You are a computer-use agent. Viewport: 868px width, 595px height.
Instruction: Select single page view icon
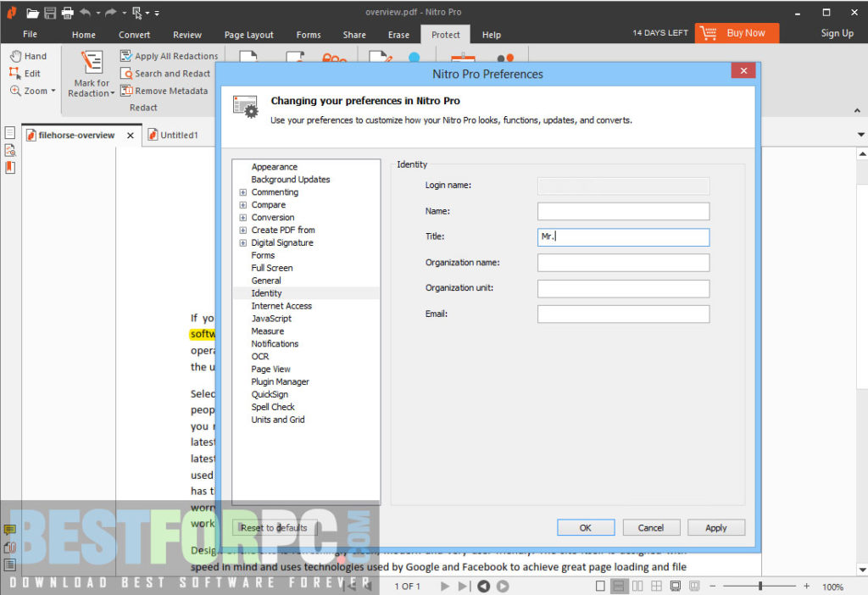(x=600, y=586)
